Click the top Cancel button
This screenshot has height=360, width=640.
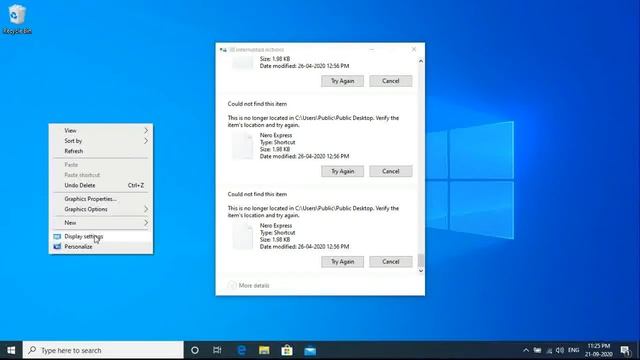[391, 81]
